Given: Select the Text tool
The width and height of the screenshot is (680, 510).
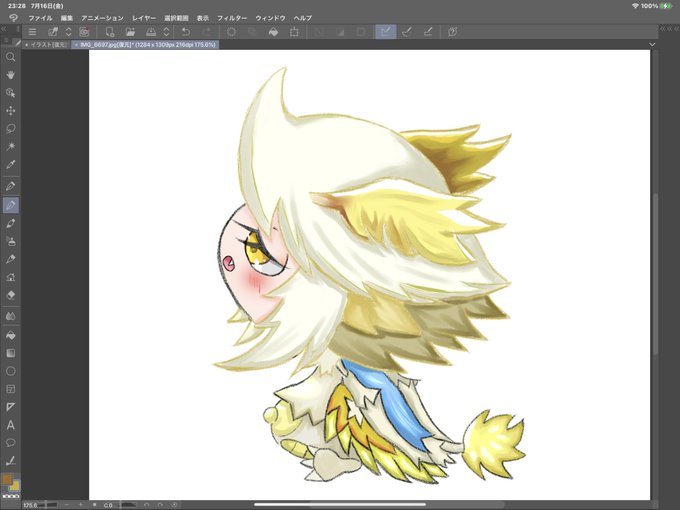Looking at the screenshot, I should [x=10, y=425].
